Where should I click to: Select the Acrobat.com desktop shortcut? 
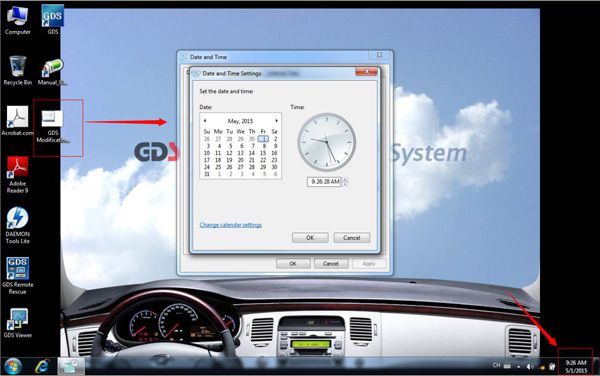(18, 121)
